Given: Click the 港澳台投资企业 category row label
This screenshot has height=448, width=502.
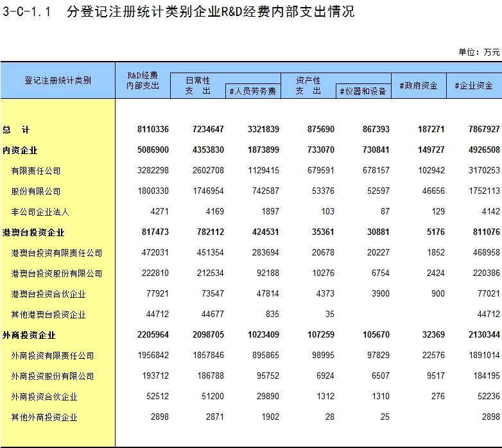Looking at the screenshot, I should tap(33, 232).
